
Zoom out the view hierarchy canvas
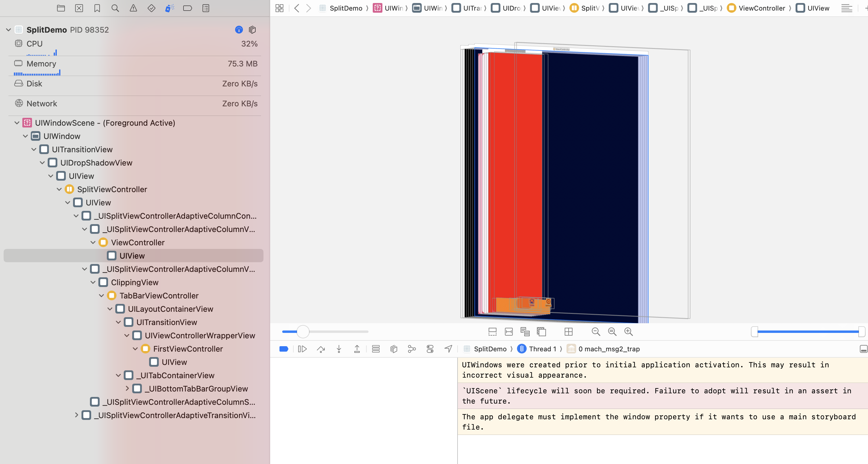(x=596, y=332)
